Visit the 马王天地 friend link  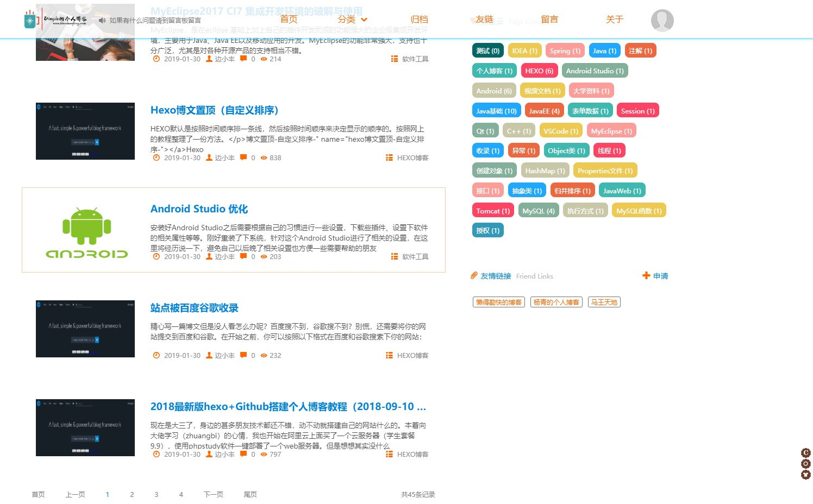tap(604, 303)
